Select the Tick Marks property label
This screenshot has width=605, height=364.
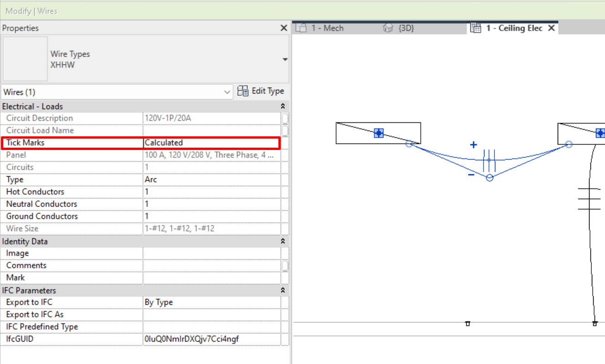click(25, 143)
